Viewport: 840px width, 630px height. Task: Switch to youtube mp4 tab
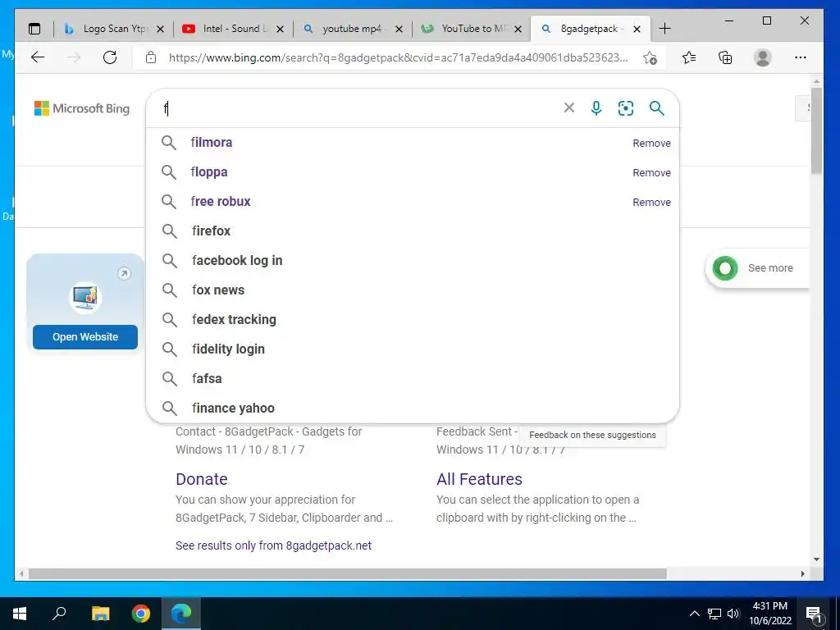(353, 29)
